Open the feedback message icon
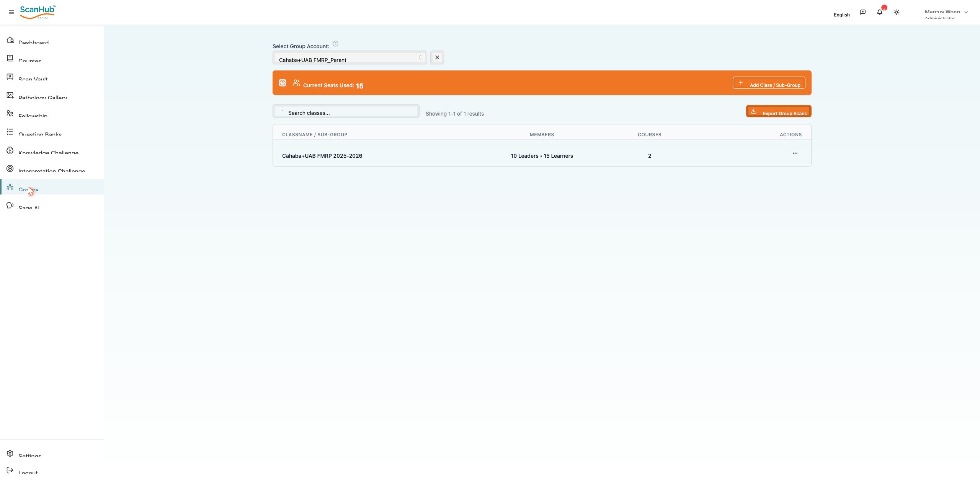 pyautogui.click(x=863, y=12)
